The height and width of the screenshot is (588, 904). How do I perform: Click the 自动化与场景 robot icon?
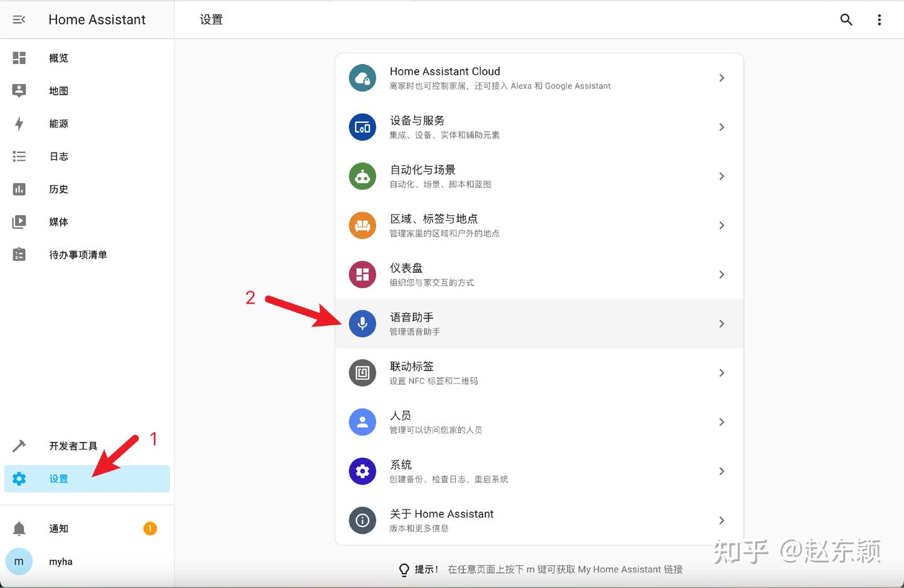[362, 176]
